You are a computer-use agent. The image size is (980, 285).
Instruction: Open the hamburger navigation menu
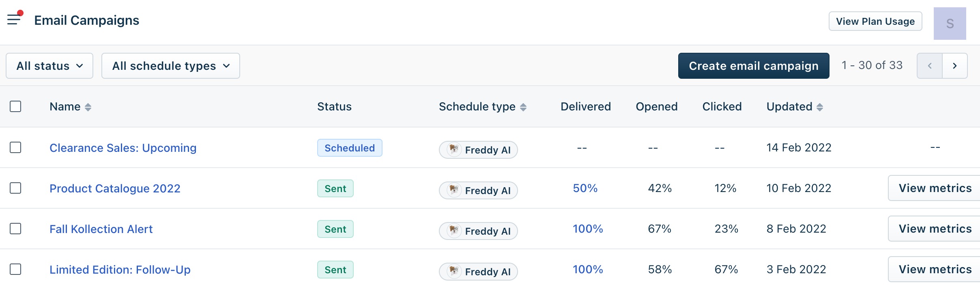point(15,19)
